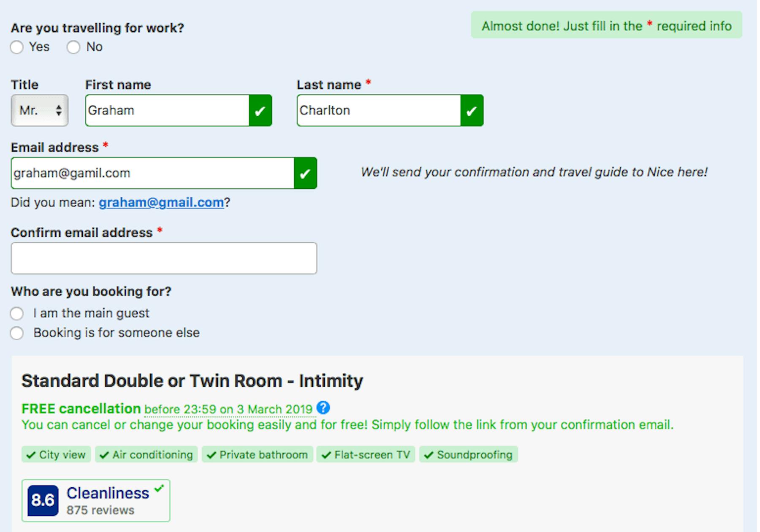This screenshot has height=532, width=760.
Task: Select No for travelling for work
Action: pyautogui.click(x=73, y=47)
